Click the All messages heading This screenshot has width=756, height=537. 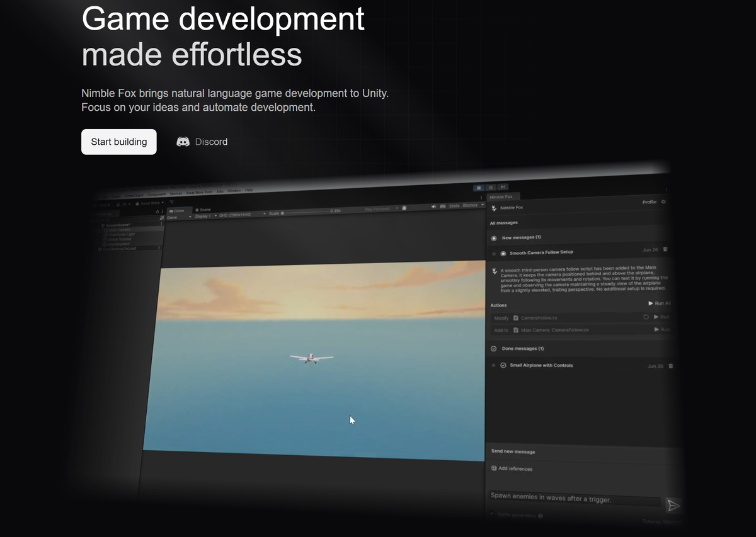[504, 223]
